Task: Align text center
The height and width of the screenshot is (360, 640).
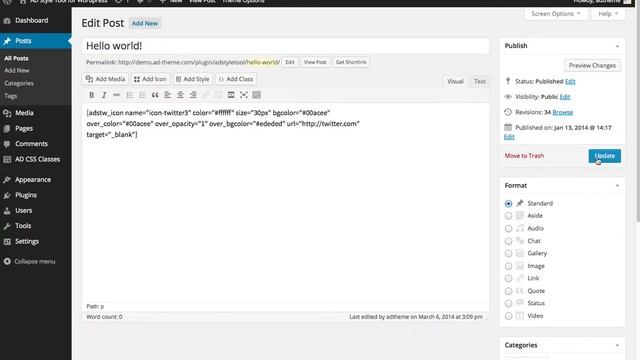Action: [x=180, y=95]
